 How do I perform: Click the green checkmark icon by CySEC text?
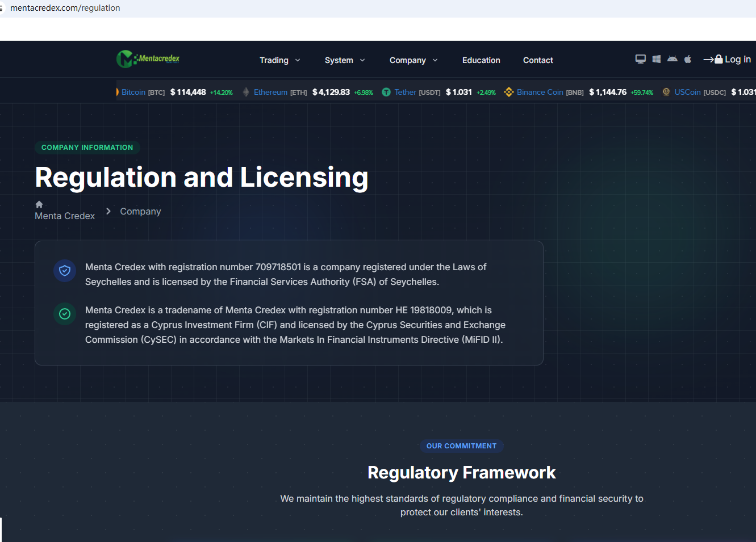pos(65,314)
